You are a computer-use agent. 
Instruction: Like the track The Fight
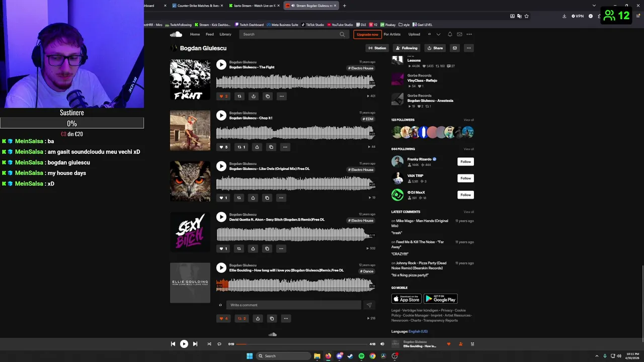tap(223, 96)
